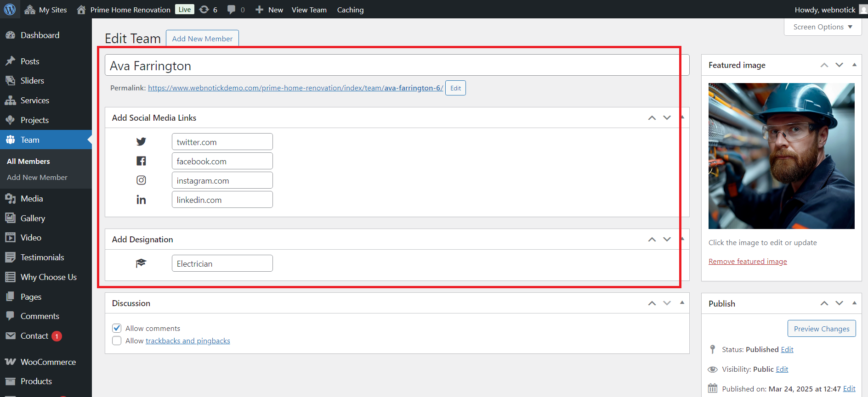Click the Electrician designation input field
868x397 pixels.
pyautogui.click(x=222, y=263)
